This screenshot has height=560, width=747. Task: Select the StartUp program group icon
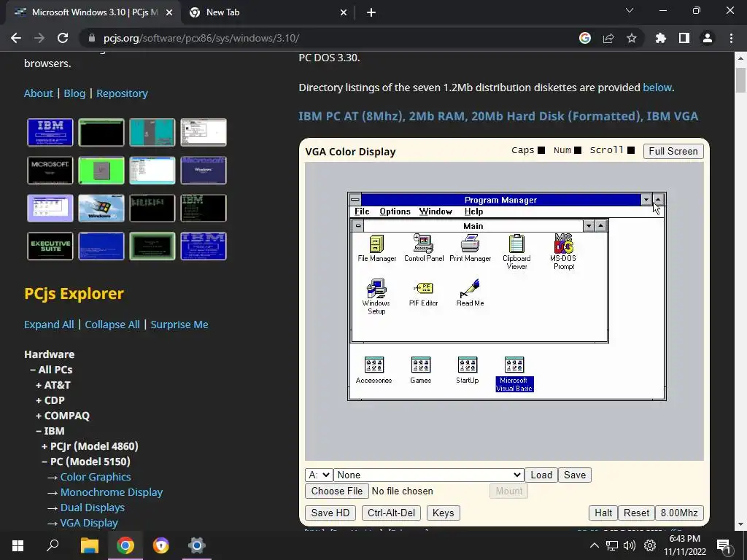(468, 370)
